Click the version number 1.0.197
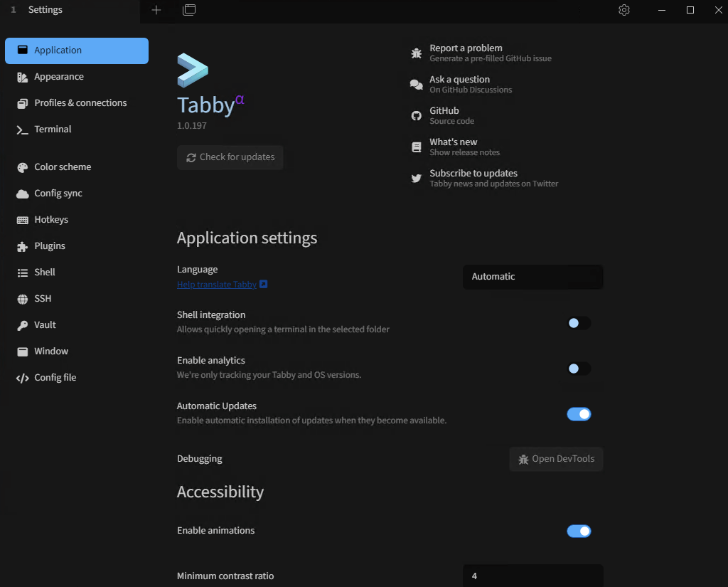728x587 pixels. 192,125
